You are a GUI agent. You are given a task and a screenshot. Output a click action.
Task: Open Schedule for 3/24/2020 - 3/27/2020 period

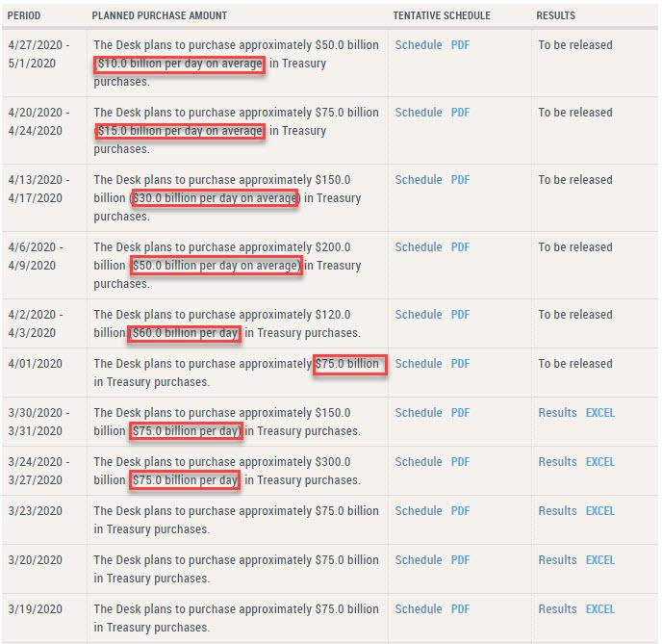click(419, 462)
